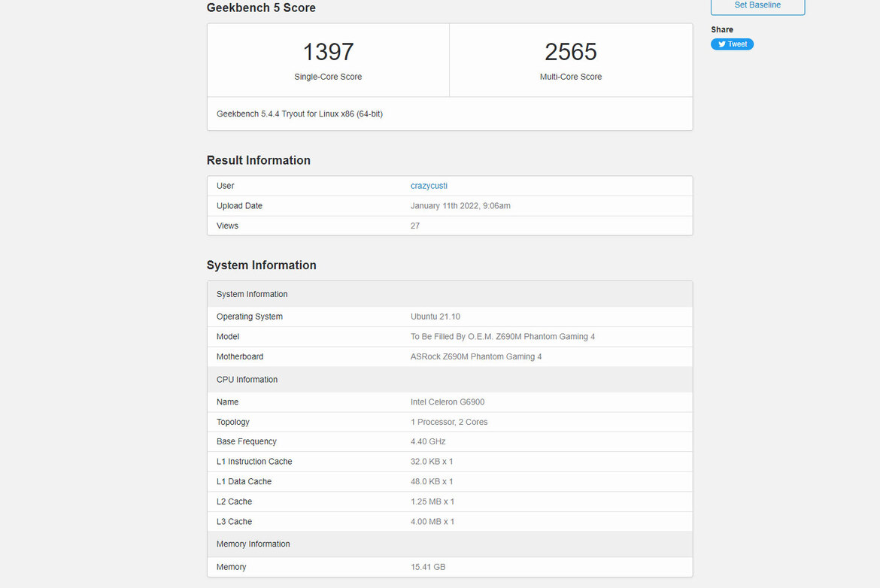The width and height of the screenshot is (880, 588).
Task: Select the multi-core score 2565
Action: click(571, 52)
